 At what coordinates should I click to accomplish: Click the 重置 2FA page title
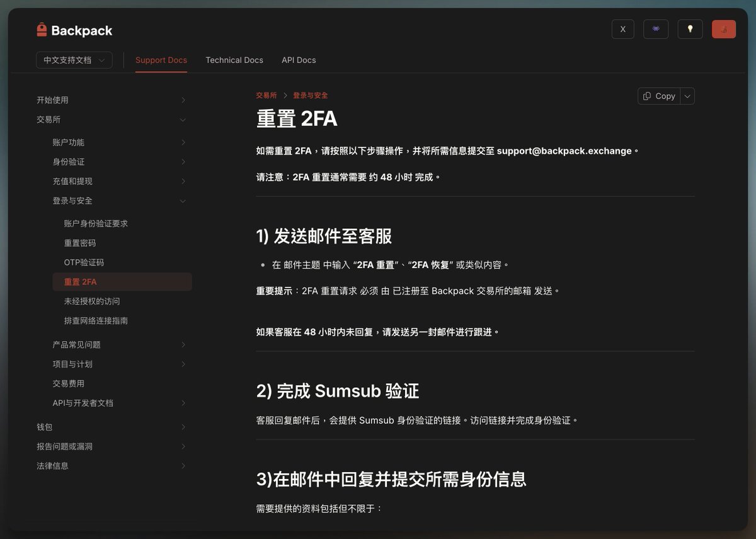297,119
